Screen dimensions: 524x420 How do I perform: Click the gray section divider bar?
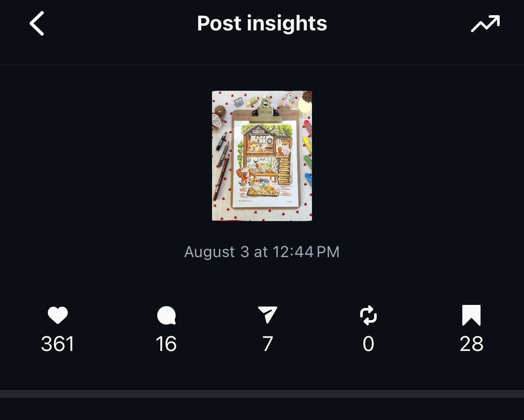262,394
